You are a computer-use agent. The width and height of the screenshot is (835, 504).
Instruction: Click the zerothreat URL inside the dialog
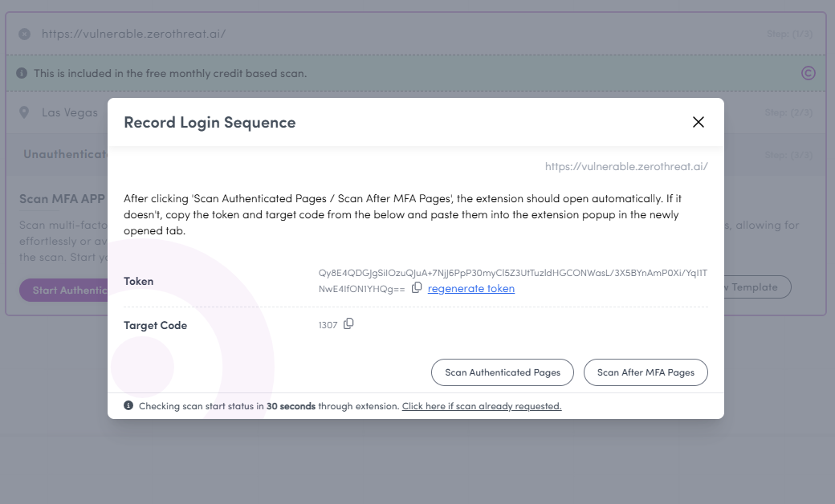[626, 167]
